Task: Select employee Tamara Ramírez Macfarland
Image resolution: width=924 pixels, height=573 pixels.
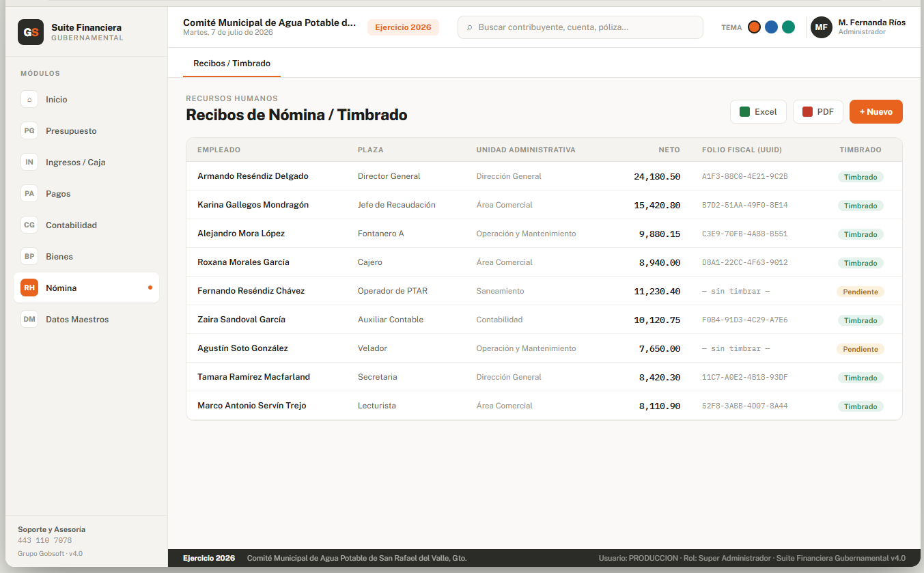Action: point(253,377)
